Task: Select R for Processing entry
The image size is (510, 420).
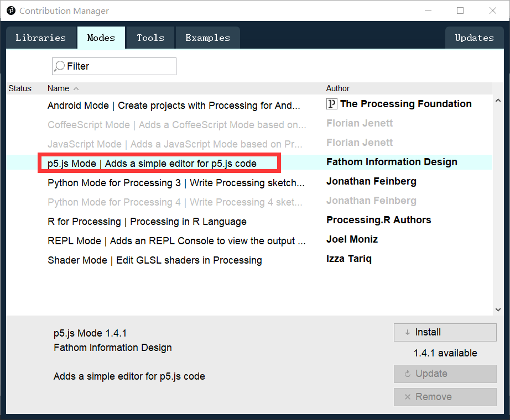Action: point(147,222)
